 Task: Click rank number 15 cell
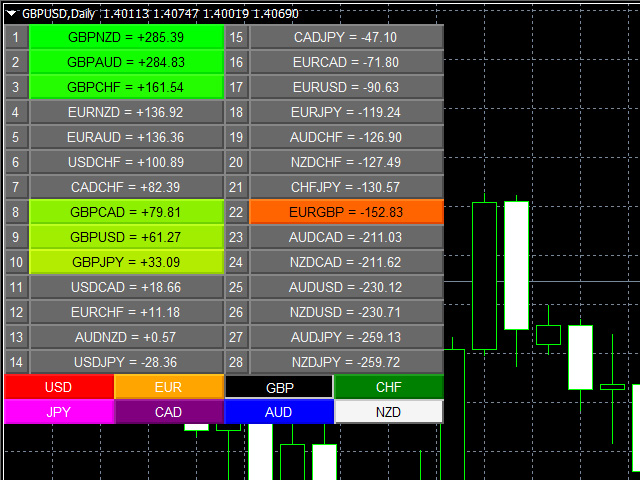tap(237, 37)
